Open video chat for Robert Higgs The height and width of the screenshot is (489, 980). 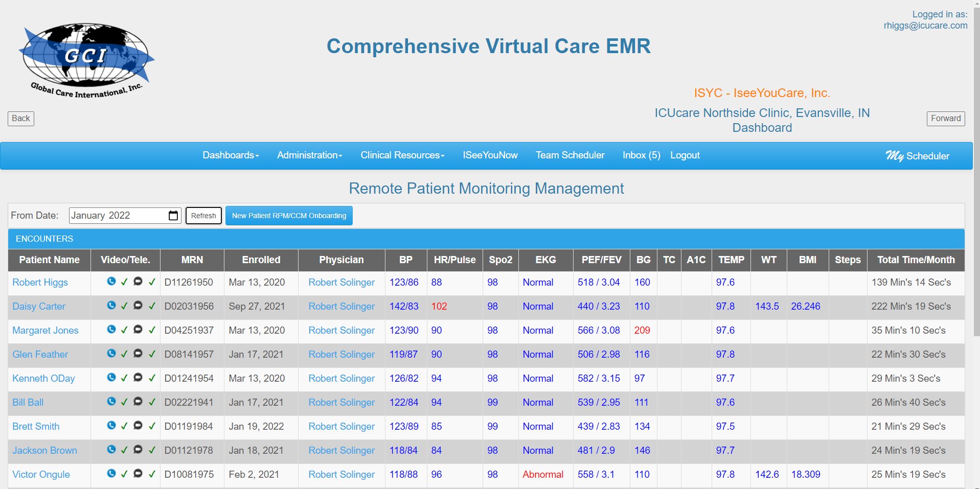(138, 281)
